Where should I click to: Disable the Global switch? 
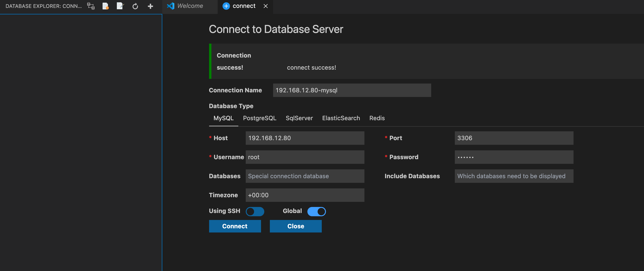(316, 211)
